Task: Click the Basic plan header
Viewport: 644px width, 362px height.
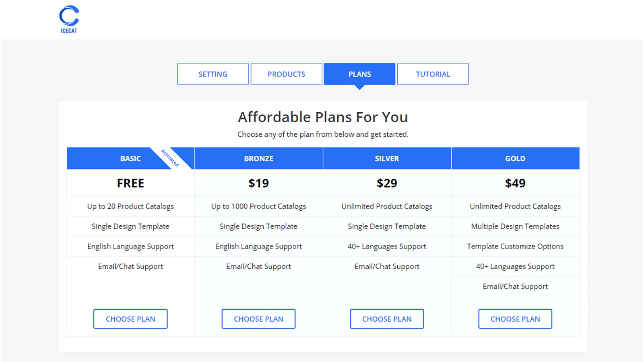Action: pos(130,158)
